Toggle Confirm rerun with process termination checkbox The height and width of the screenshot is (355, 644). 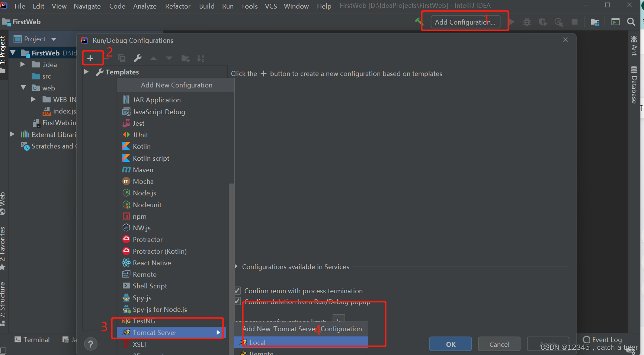[x=237, y=290]
